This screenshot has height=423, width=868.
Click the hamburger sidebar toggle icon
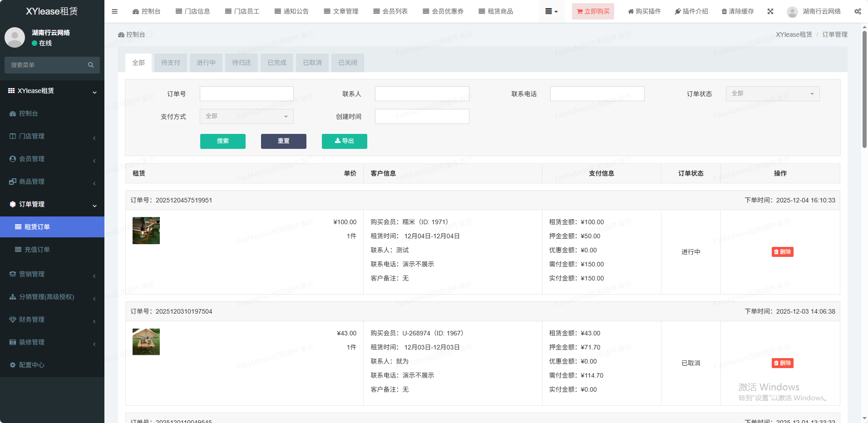point(114,11)
